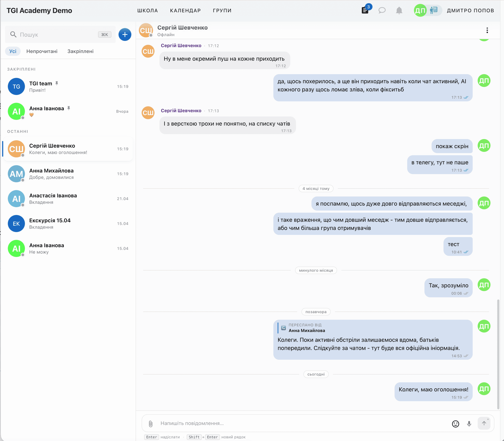The width and height of the screenshot is (504, 441).
Task: Toggle the teacher role switch in header
Action: (434, 10)
